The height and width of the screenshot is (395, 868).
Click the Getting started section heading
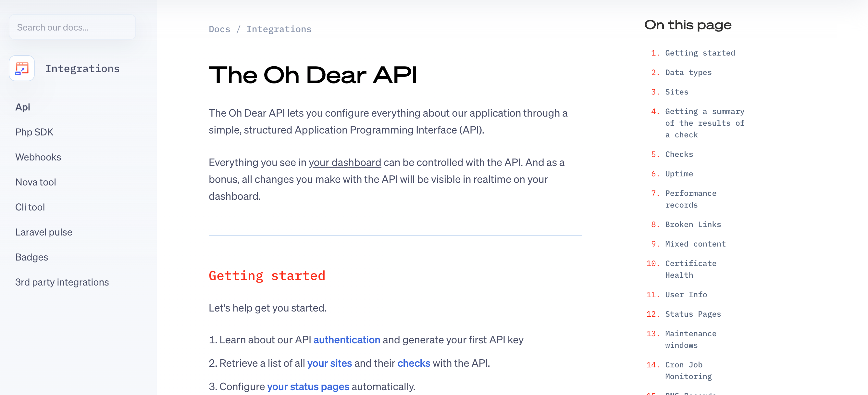[267, 275]
